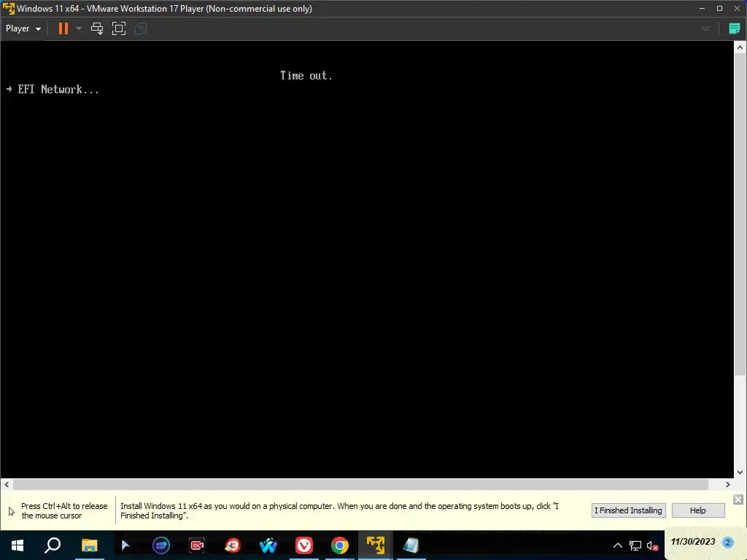Click the EFI Network boot text
The height and width of the screenshot is (560, 747).
58,90
